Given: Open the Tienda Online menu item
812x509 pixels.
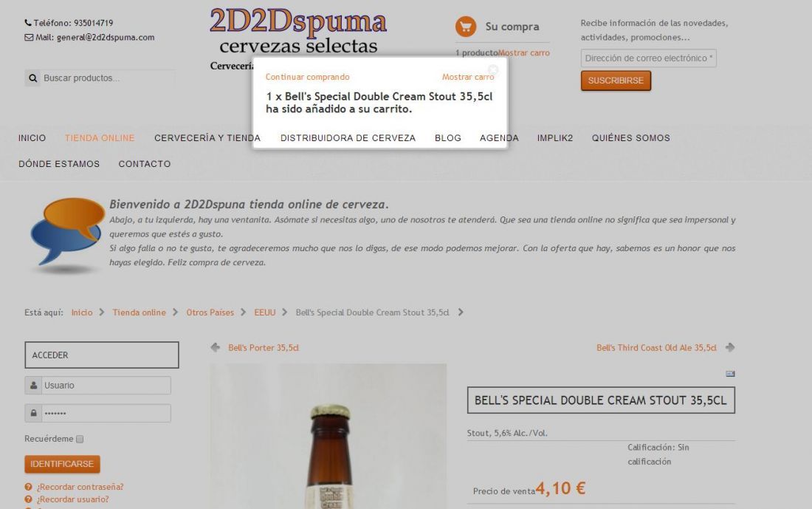Looking at the screenshot, I should 100,138.
